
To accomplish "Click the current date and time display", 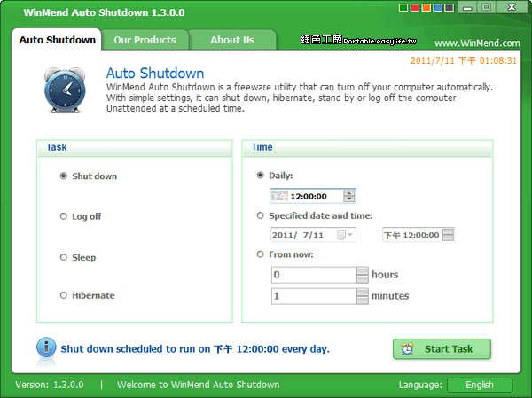I will pyautogui.click(x=464, y=61).
